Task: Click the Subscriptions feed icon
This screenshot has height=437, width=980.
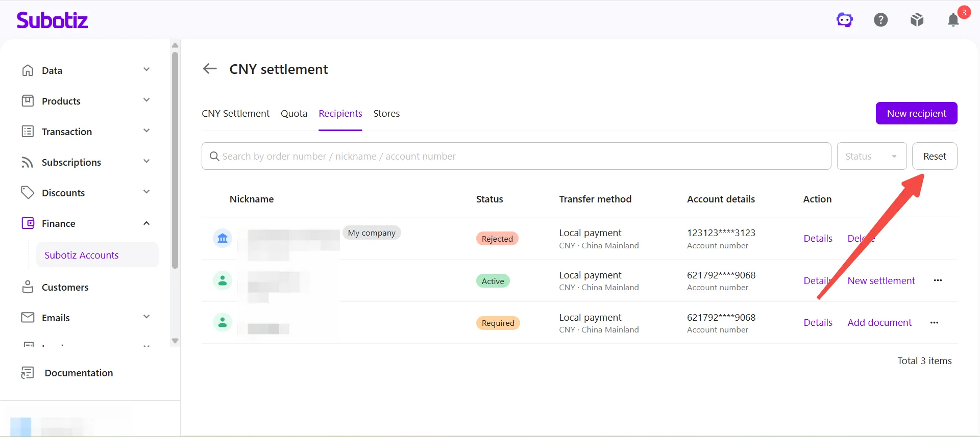Action: (x=28, y=162)
